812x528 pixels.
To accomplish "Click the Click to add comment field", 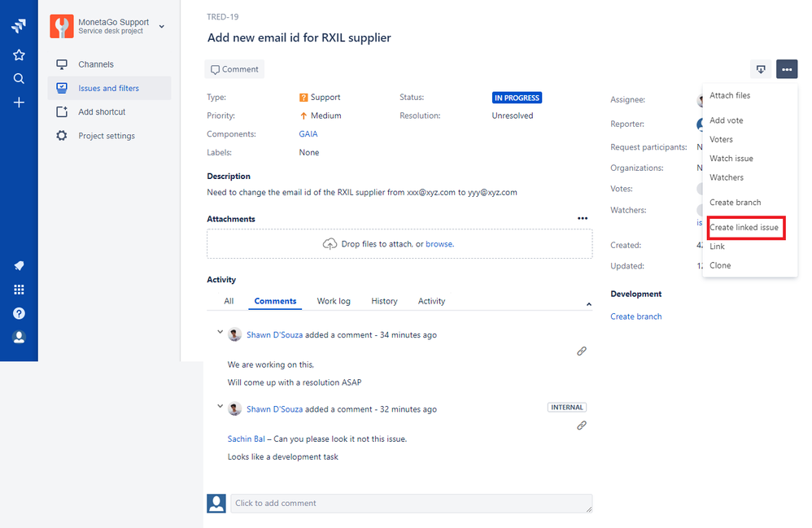I will coord(411,503).
